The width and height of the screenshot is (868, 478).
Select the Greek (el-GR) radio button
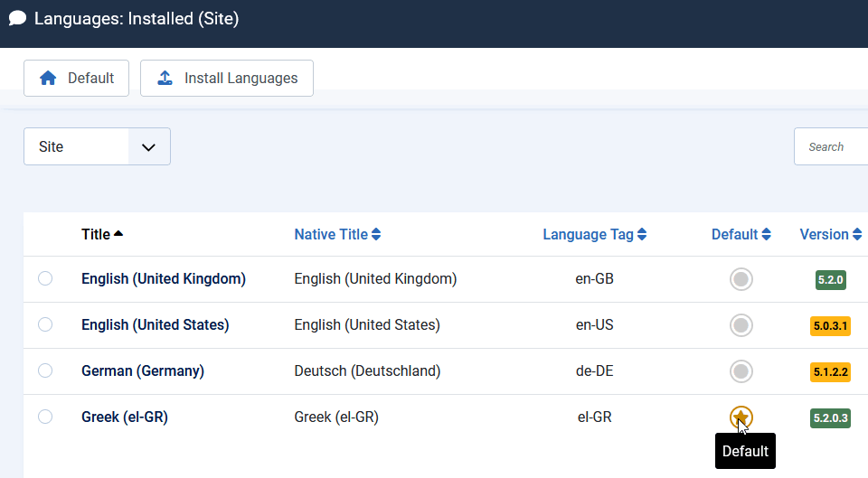coord(45,417)
